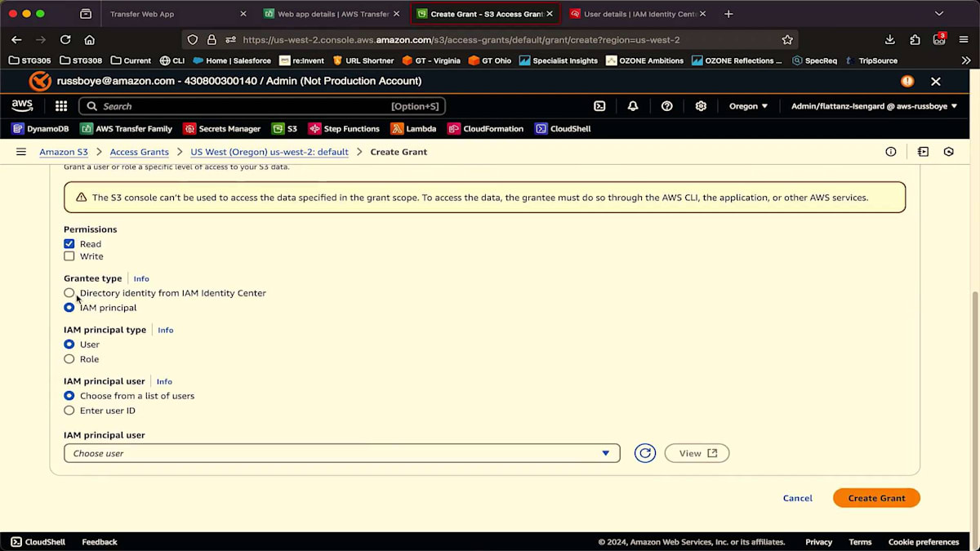Show all browser tabs dropdown arrow

[939, 14]
